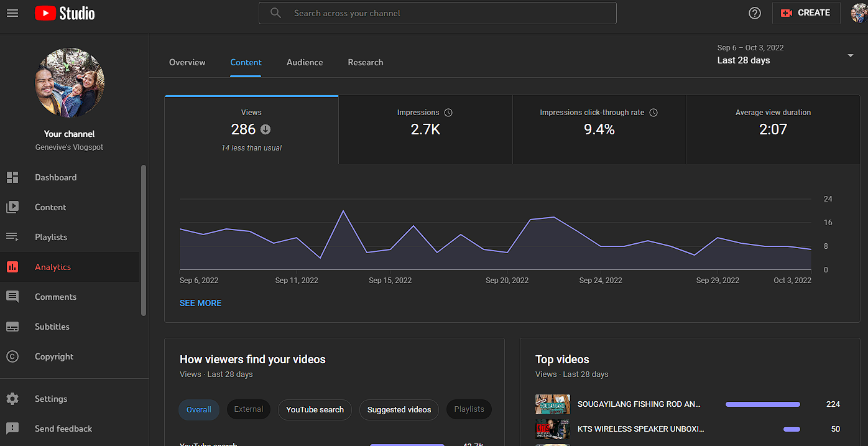The width and height of the screenshot is (868, 446).
Task: Select the Overall traffic chip
Action: [199, 410]
